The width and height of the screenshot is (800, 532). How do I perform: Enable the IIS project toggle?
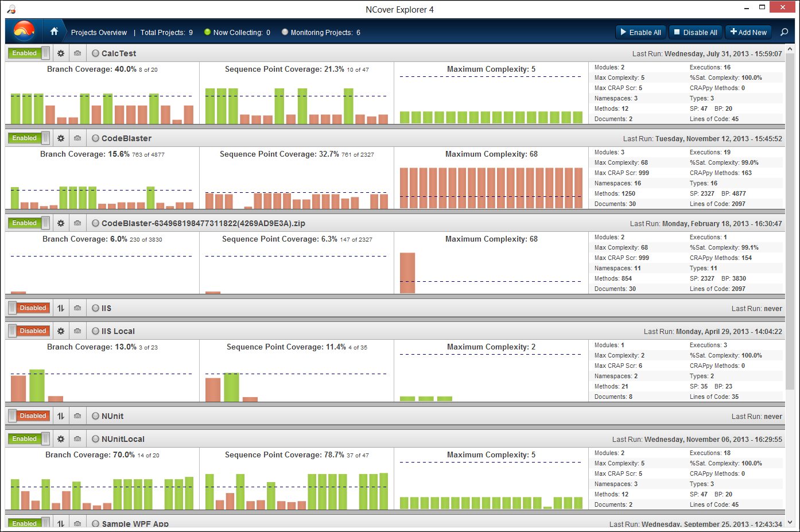tap(29, 308)
